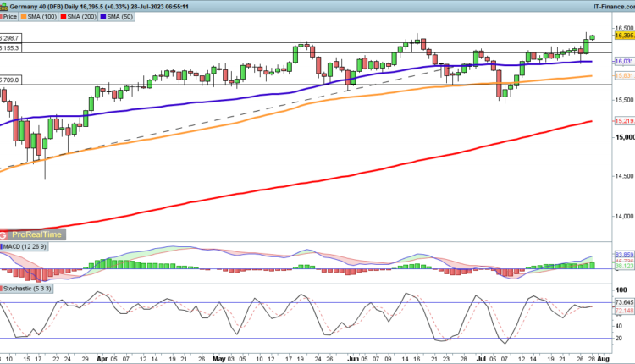Open the Stochastic (5 3 3) indicator label
The height and width of the screenshot is (364, 635).
(x=25, y=290)
